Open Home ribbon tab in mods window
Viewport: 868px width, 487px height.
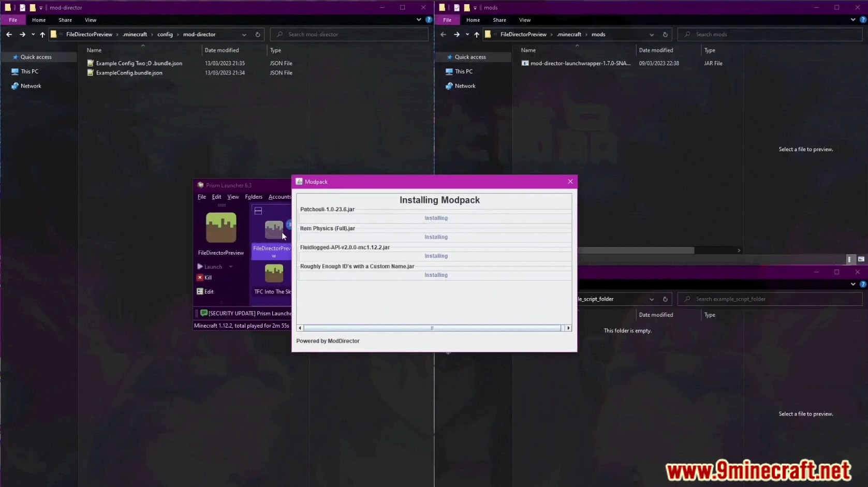[x=473, y=20]
